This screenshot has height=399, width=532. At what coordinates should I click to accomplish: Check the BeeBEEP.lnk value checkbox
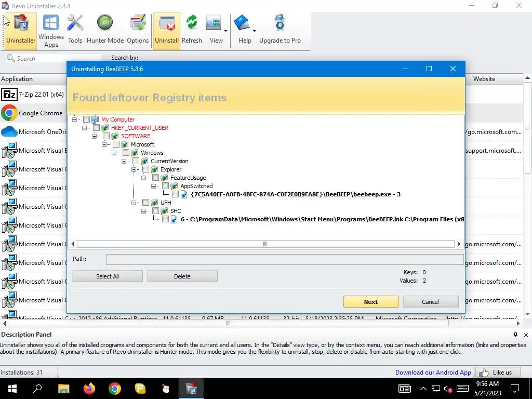(x=165, y=219)
